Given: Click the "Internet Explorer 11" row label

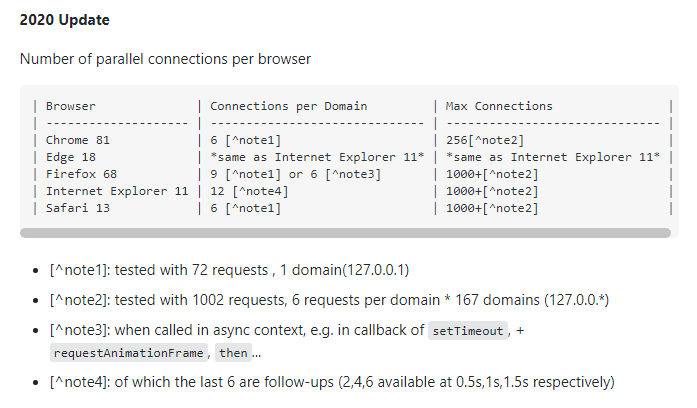Looking at the screenshot, I should click(x=117, y=191).
